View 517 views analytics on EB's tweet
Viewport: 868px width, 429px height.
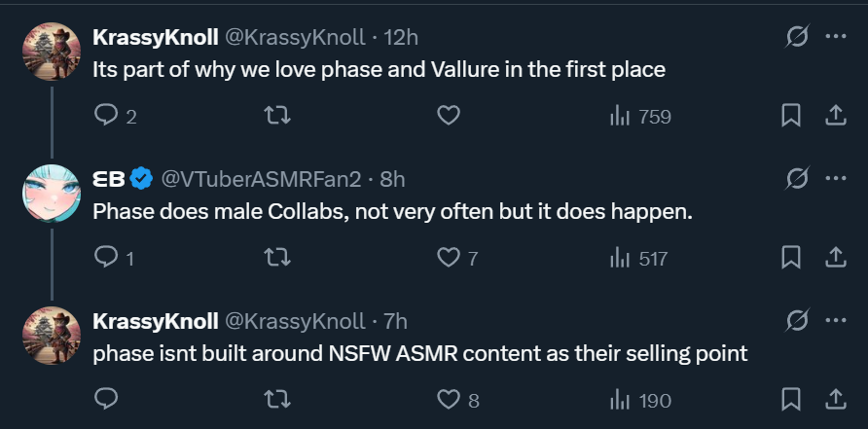coord(638,259)
